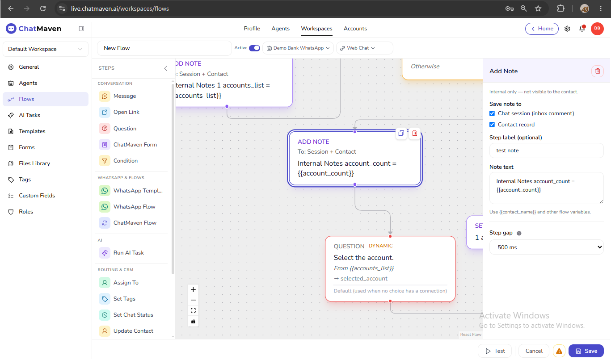This screenshot has width=611, height=364.
Task: Reload the browser page
Action: [x=43, y=8]
